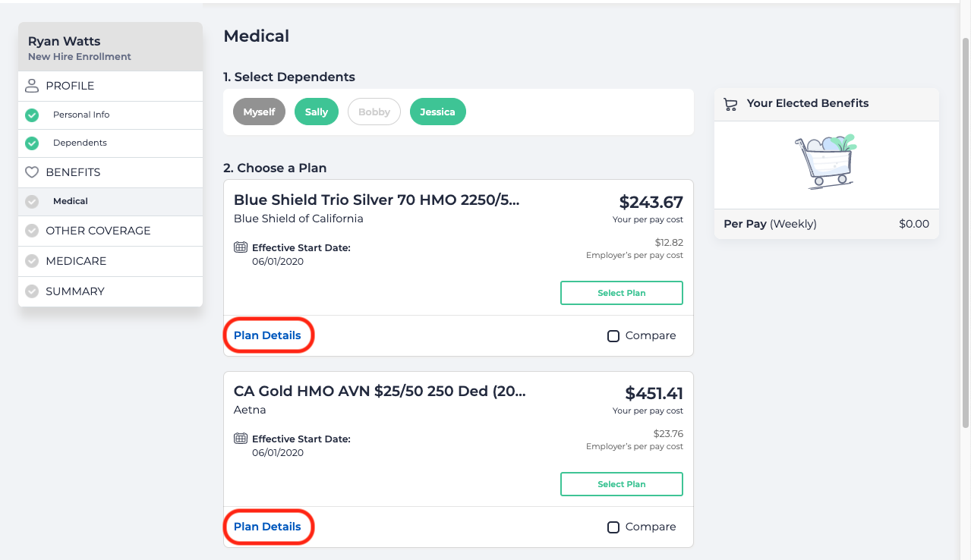Open MEDICARE section in sidebar
Image resolution: width=971 pixels, height=560 pixels.
point(76,261)
